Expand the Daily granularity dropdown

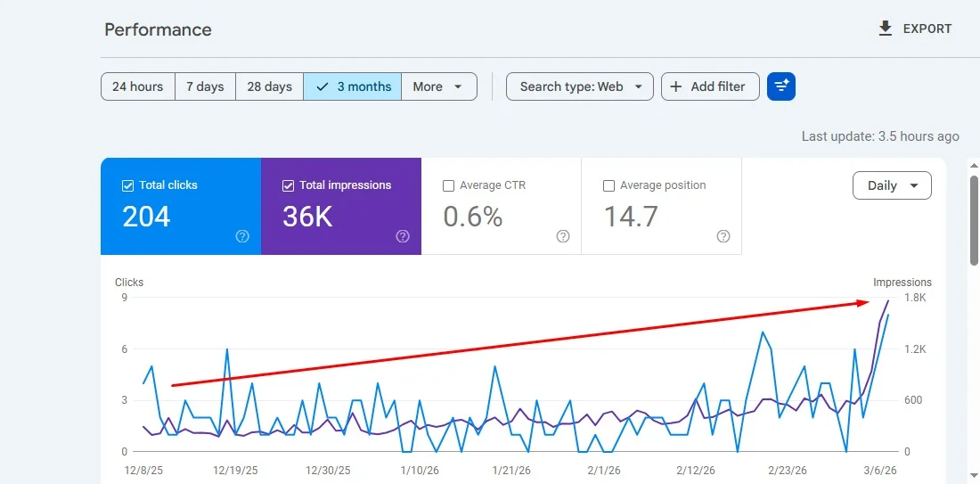pos(892,185)
